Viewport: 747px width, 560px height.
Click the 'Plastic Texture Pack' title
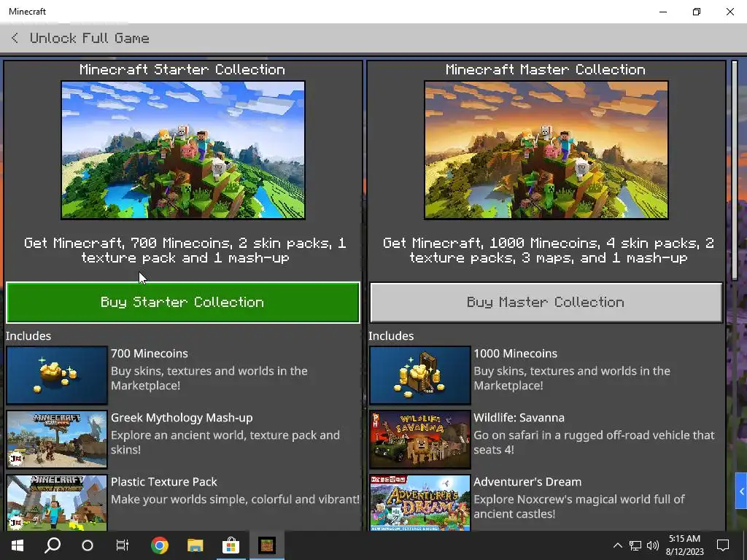pyautogui.click(x=164, y=482)
